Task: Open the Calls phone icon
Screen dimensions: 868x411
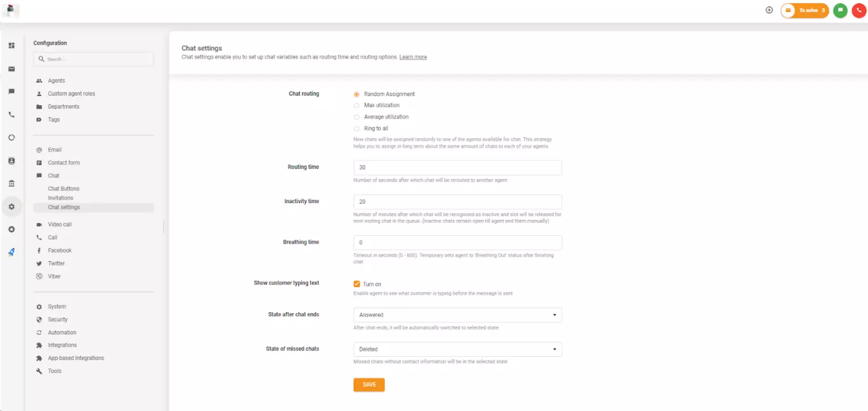Action: click(11, 114)
